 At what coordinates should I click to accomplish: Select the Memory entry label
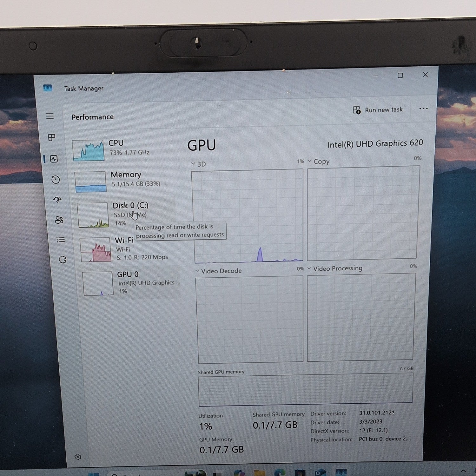pos(126,175)
